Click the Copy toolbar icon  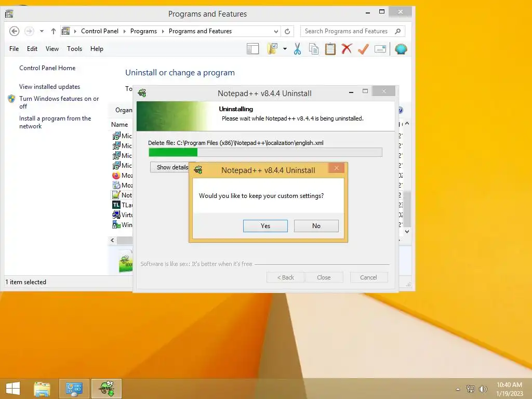(x=314, y=49)
